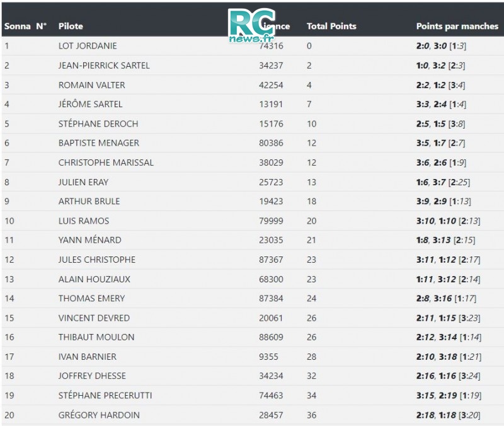504x426 pixels.
Task: Click the Pilote column header
Action: [x=71, y=26]
